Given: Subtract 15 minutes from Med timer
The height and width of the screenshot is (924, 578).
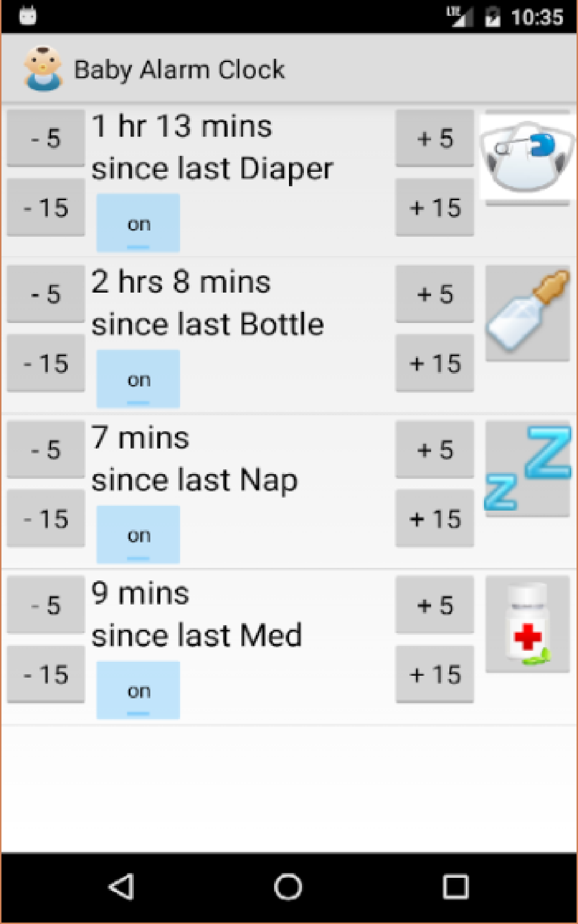Looking at the screenshot, I should point(46,674).
